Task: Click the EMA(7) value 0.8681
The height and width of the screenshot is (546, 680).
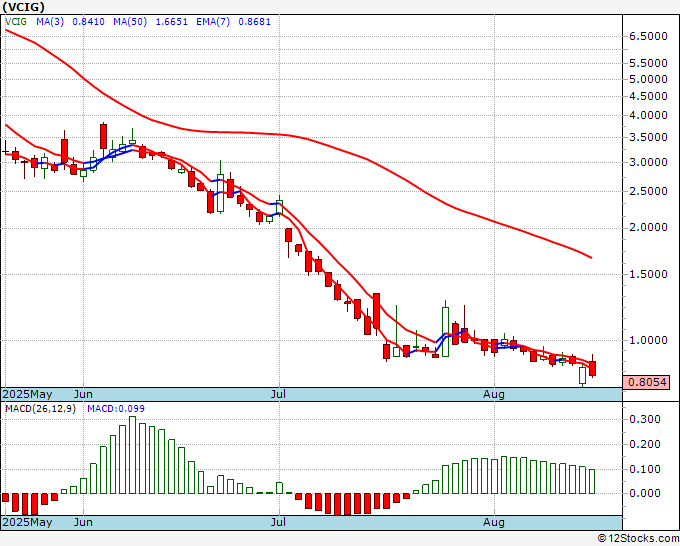Action: [255, 22]
